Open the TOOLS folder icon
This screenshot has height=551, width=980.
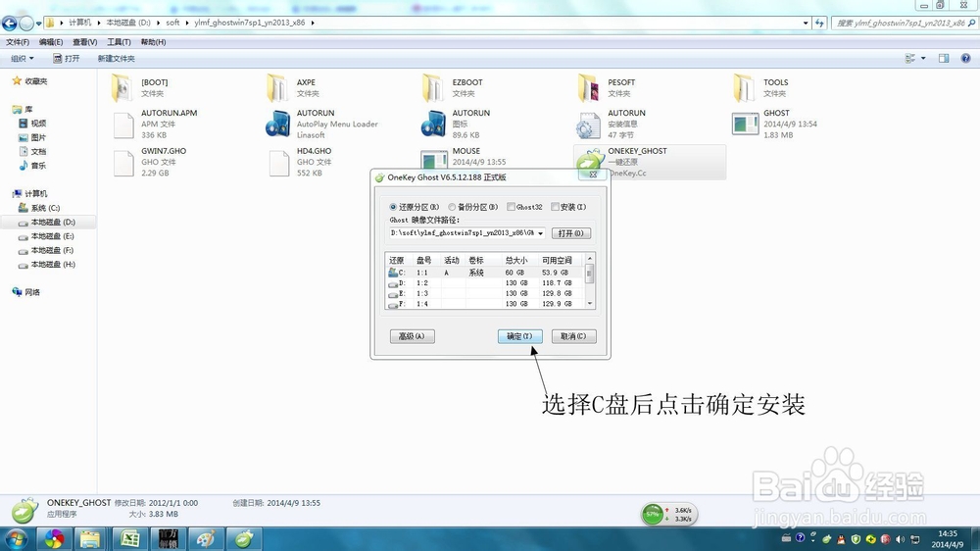click(x=745, y=87)
